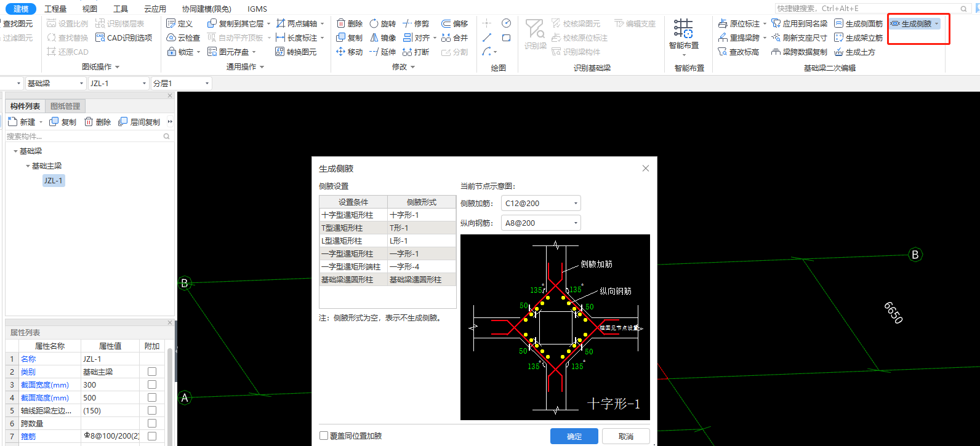
Task: Open the 建模 ribbon tab
Action: 21,9
